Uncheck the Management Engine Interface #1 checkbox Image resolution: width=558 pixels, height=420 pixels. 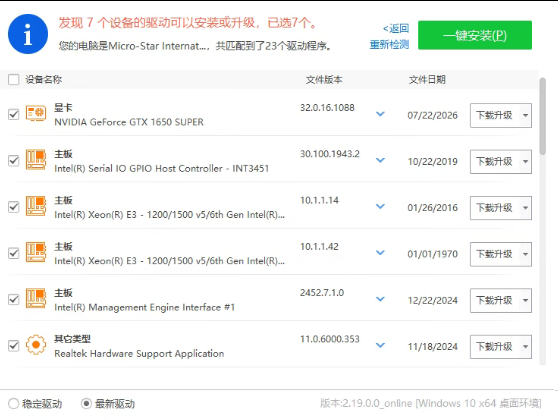(x=14, y=299)
